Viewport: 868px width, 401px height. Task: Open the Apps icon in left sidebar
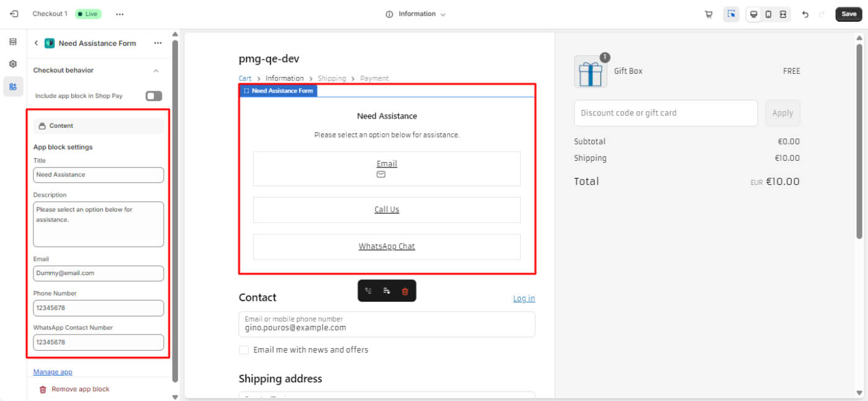click(13, 86)
